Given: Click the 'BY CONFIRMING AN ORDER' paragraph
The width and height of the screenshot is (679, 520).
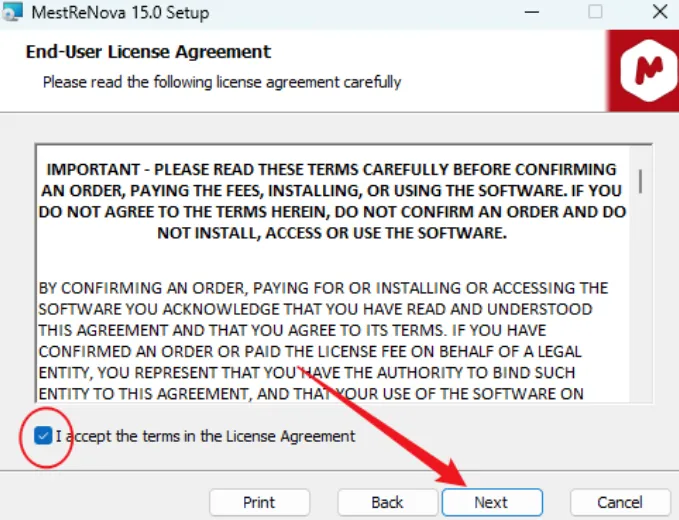Looking at the screenshot, I should pos(323,341).
